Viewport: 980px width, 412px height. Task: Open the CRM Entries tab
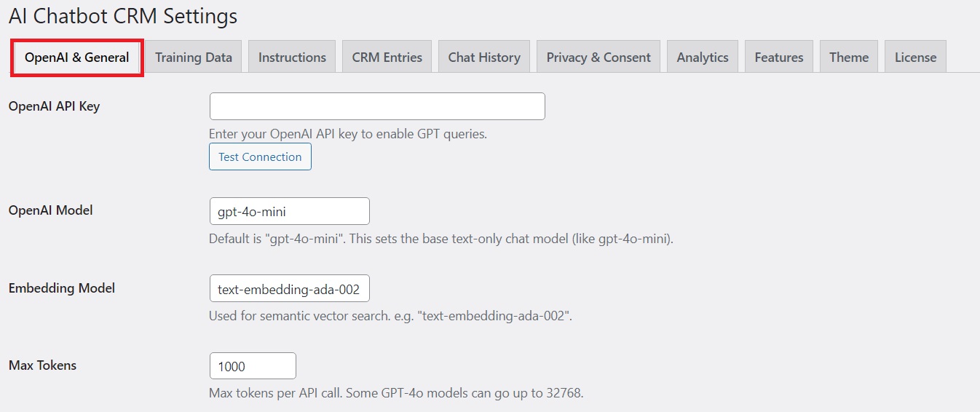[387, 58]
